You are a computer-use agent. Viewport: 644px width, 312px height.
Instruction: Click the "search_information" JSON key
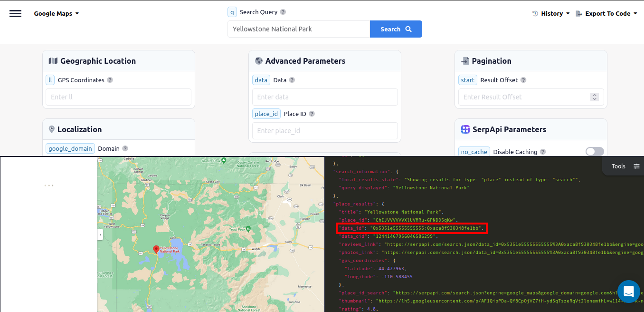361,171
